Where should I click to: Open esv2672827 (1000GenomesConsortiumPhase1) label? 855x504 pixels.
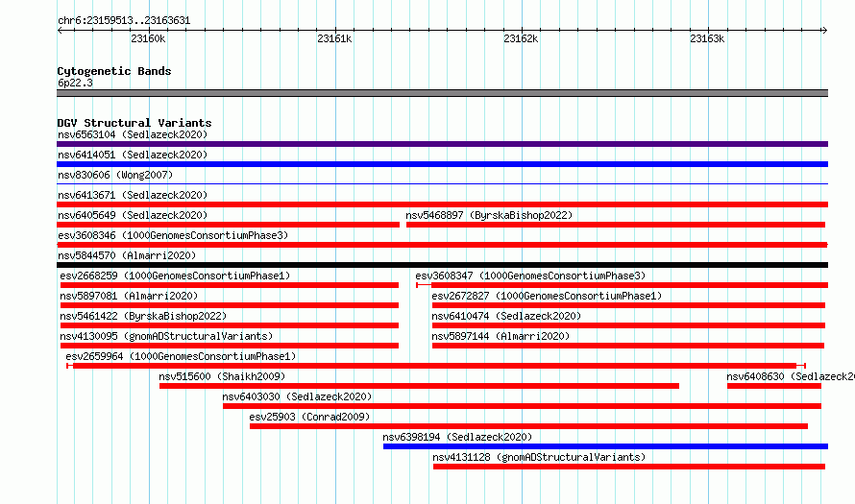(547, 296)
